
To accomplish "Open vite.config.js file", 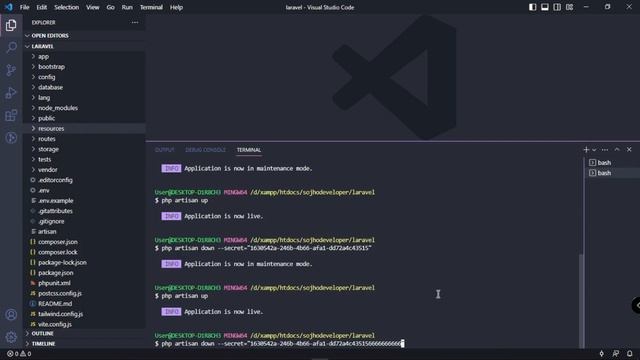I will 84,324.
